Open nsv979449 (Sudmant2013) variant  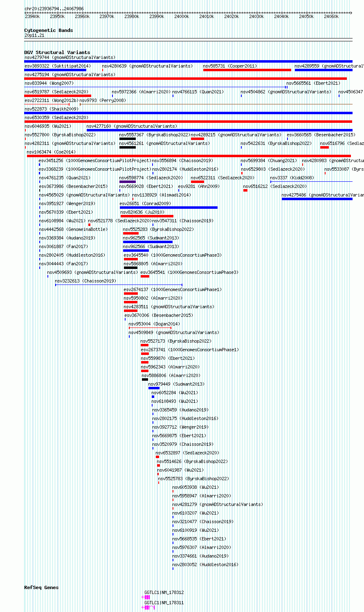pos(176,384)
